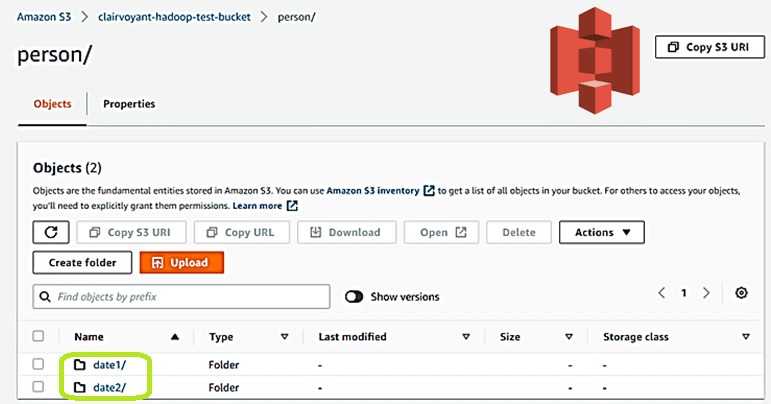The height and width of the screenshot is (404, 771).
Task: Click page number 1 in pagination
Action: 684,293
